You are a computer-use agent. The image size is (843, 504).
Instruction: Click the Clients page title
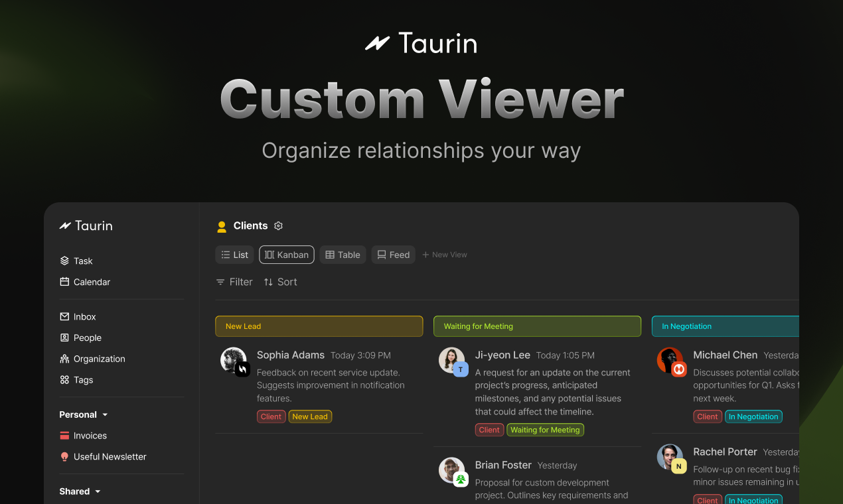[x=250, y=225]
